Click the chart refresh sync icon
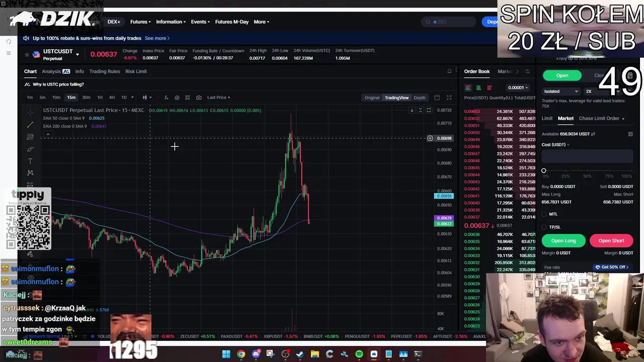Image resolution: width=644 pixels, height=362 pixels. (x=429, y=110)
